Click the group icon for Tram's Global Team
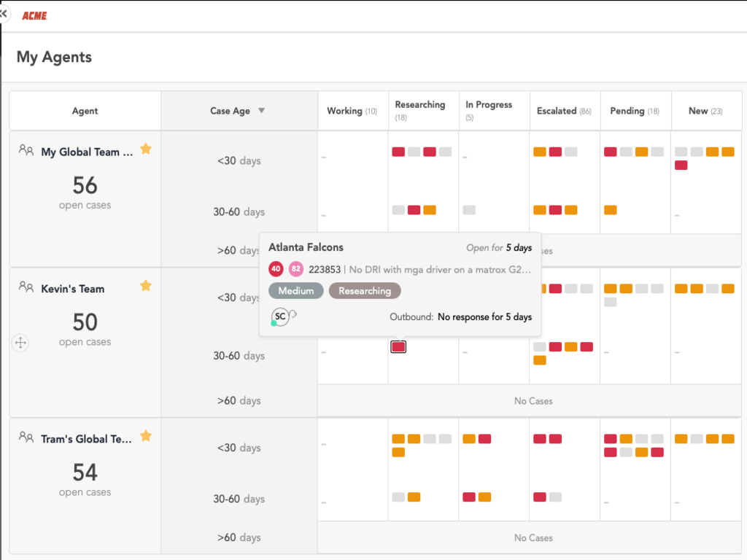Viewport: 747px width, 560px height. [x=26, y=437]
